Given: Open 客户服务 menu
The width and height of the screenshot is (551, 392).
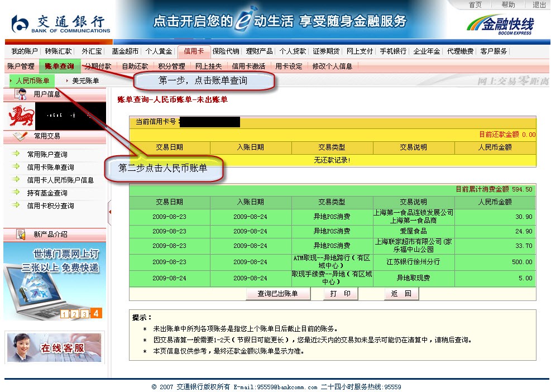Looking at the screenshot, I should [493, 51].
